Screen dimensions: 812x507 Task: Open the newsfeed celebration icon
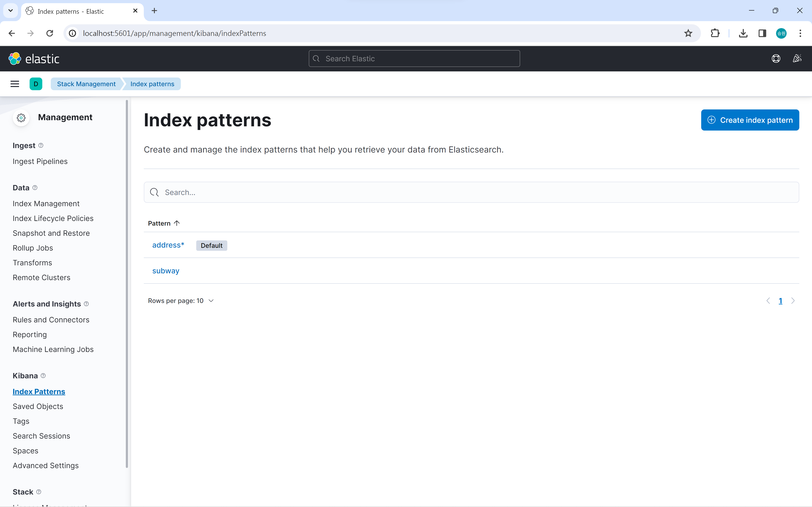pyautogui.click(x=797, y=59)
